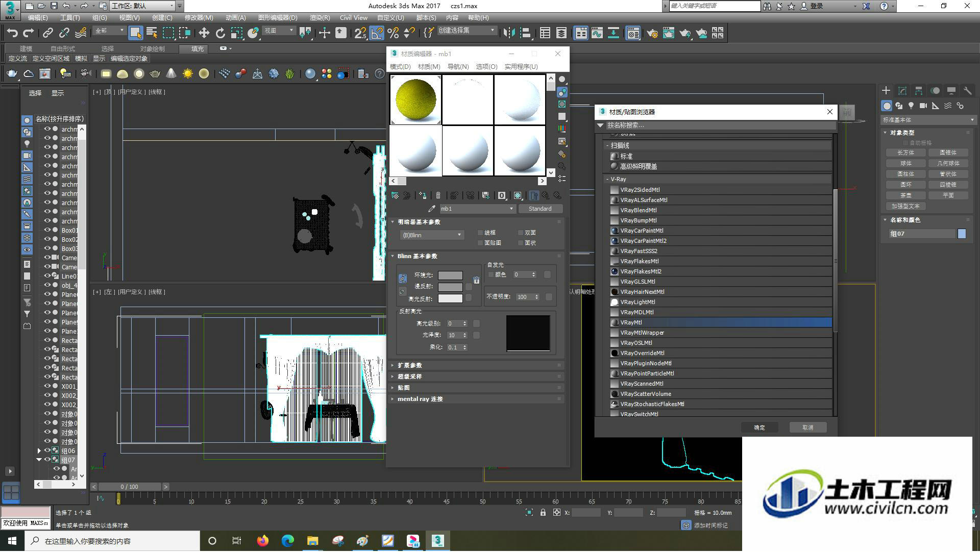Click the sun light icon in toolbar
This screenshot has width=980, height=552.
(188, 74)
